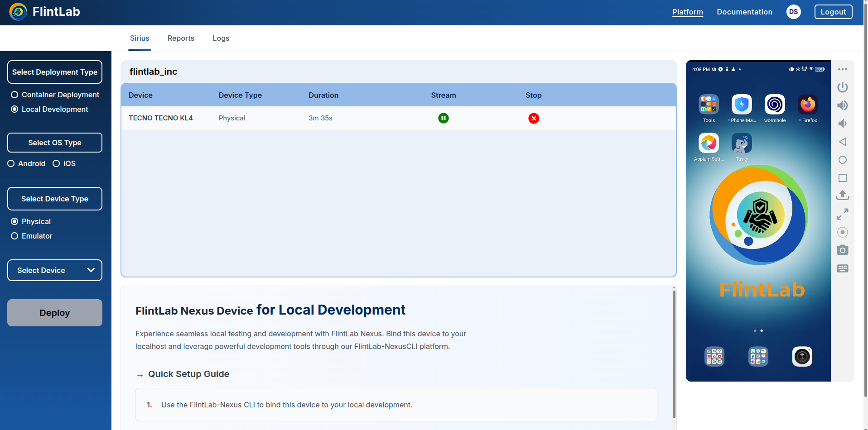868x430 pixels.
Task: Click the Duration column header
Action: pyautogui.click(x=323, y=95)
